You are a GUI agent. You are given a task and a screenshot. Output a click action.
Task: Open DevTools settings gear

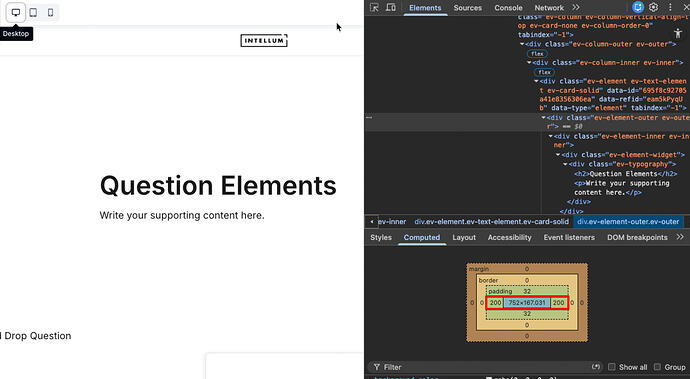pos(653,7)
